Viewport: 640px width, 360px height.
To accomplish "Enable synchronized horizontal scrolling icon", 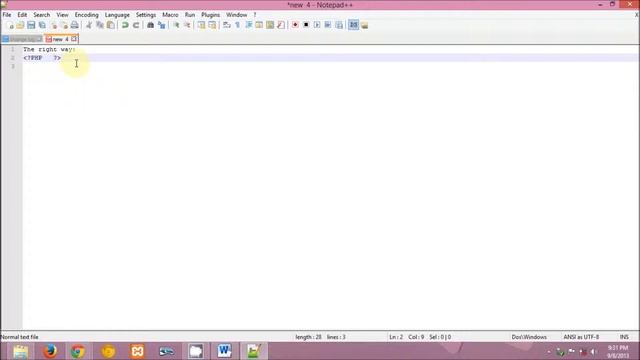I will tap(212, 25).
